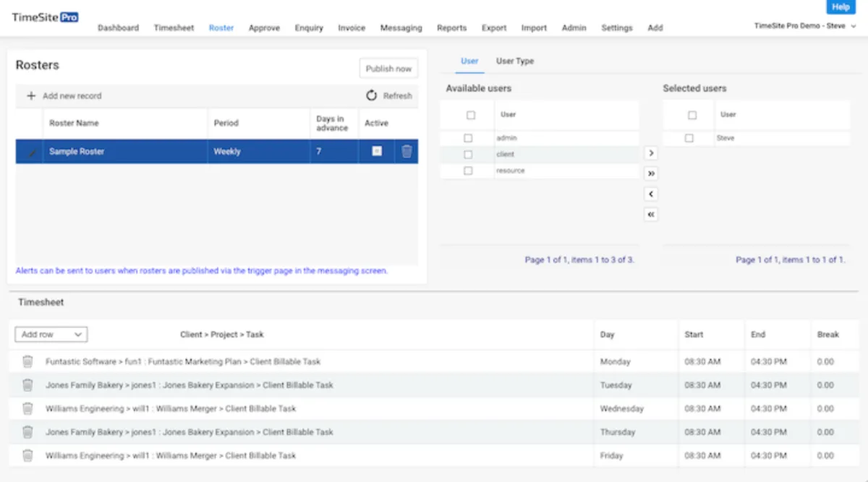Click the Publish now button
Image resolution: width=868 pixels, height=482 pixels.
(x=388, y=68)
